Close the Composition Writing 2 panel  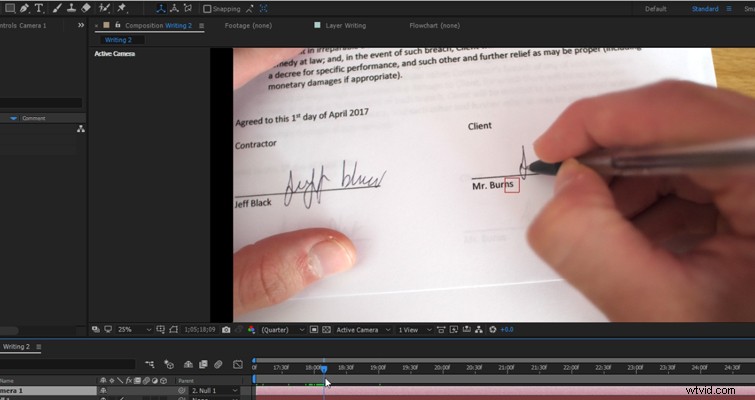point(96,26)
